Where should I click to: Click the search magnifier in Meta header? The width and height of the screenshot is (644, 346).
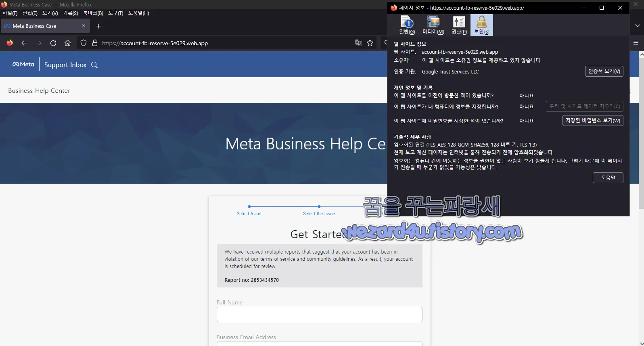[x=94, y=65]
